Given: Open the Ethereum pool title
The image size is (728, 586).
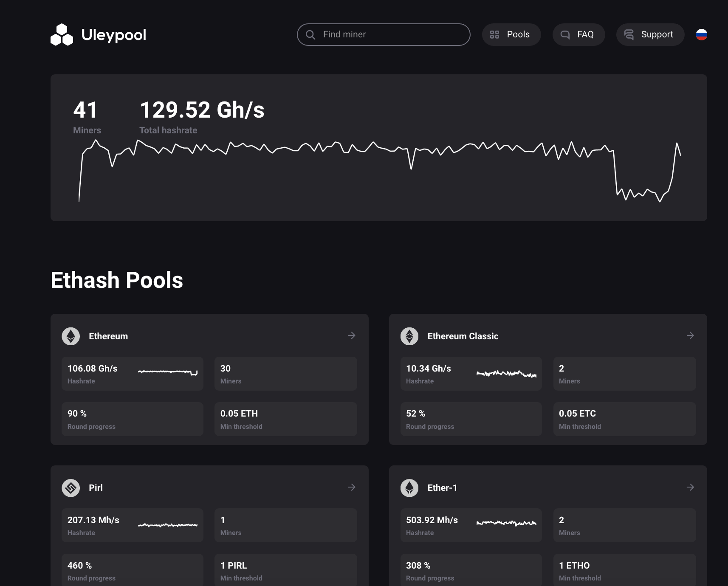Looking at the screenshot, I should [x=108, y=336].
